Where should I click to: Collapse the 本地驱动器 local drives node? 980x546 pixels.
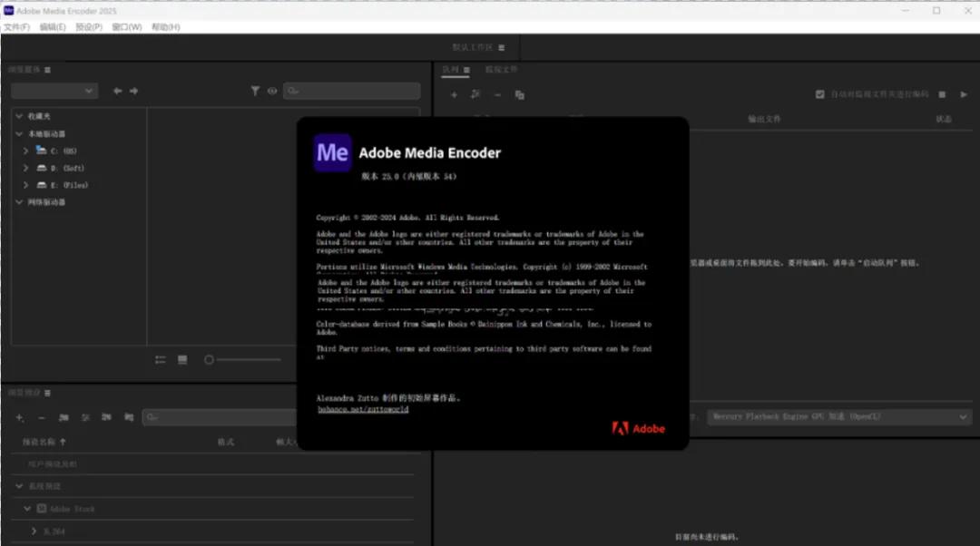click(x=19, y=133)
